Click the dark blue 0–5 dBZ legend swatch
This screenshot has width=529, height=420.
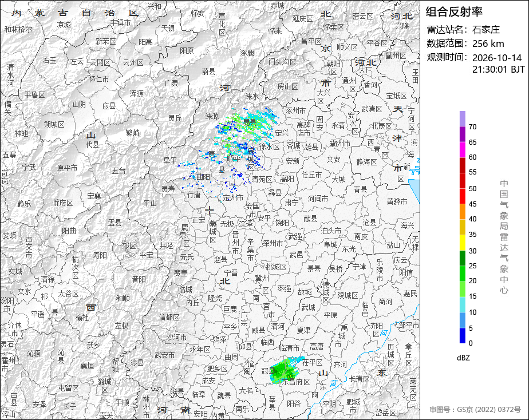(x=463, y=336)
